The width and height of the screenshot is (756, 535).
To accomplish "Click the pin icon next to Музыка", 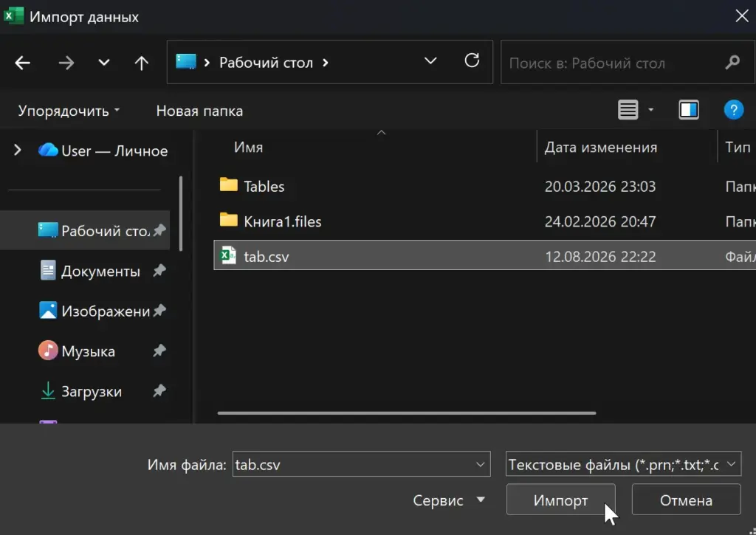I will coord(159,351).
